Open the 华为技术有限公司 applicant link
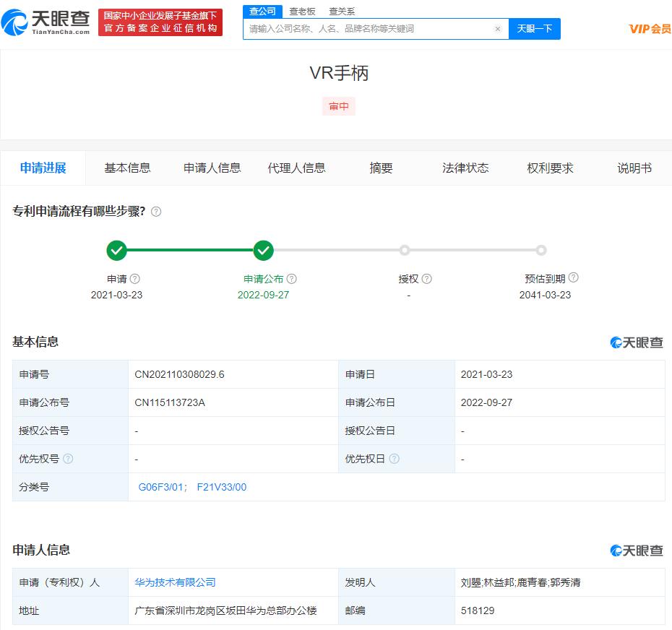The width and height of the screenshot is (672, 630). [x=175, y=582]
